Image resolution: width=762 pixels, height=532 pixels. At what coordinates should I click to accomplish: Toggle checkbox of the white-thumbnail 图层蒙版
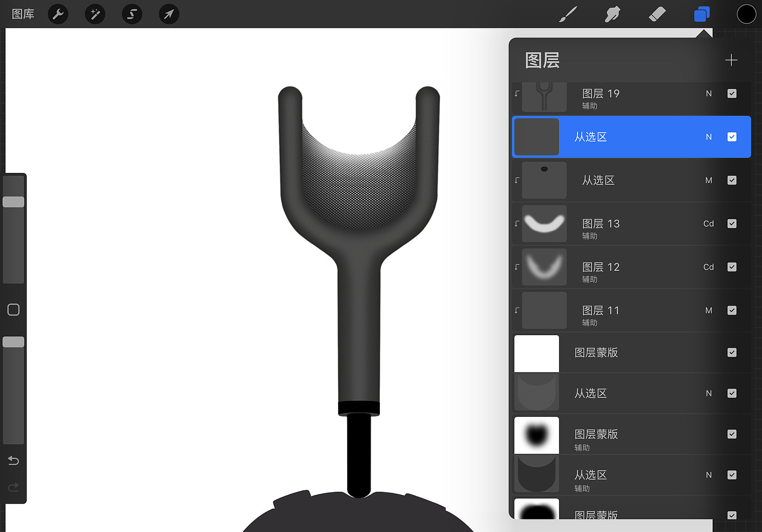[732, 352]
